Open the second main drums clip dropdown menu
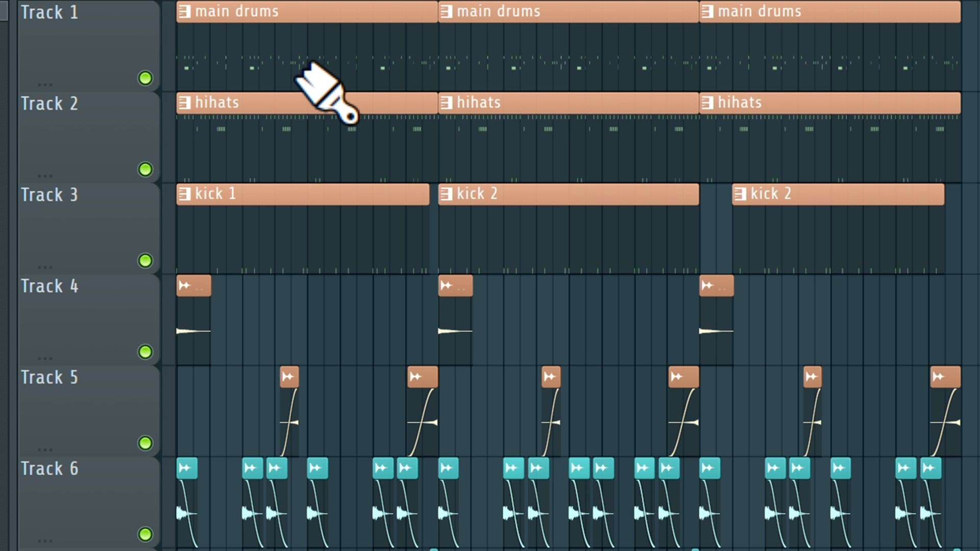 pyautogui.click(x=447, y=11)
